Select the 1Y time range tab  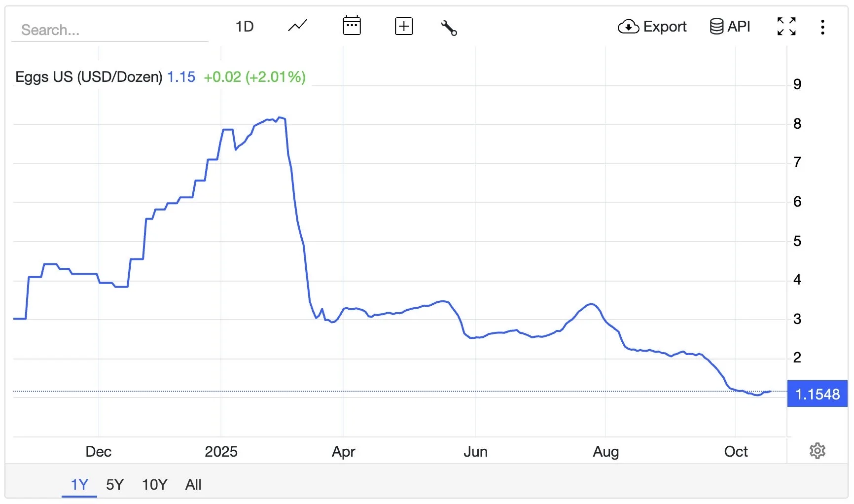[79, 484]
